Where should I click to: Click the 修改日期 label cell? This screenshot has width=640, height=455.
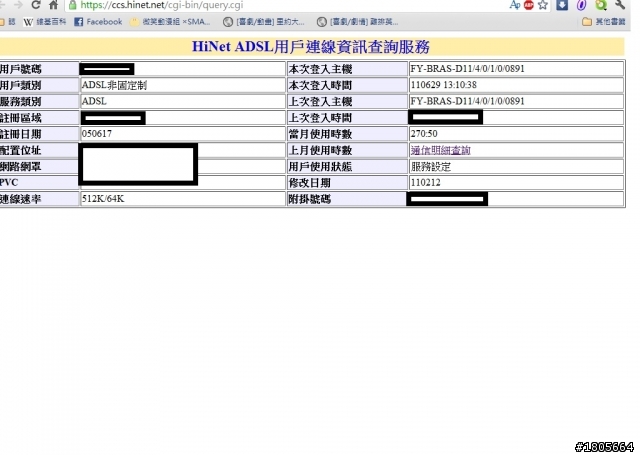coord(347,182)
